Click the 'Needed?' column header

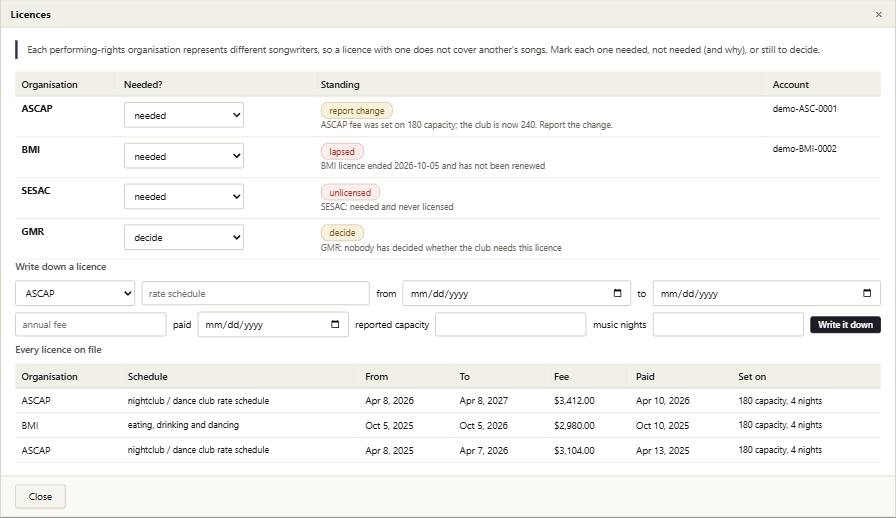coord(143,85)
